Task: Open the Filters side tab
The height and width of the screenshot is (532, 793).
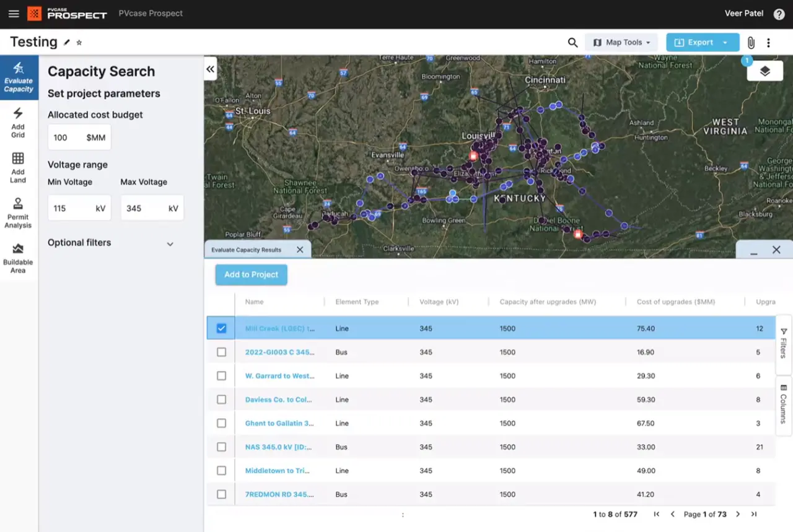Action: click(783, 344)
